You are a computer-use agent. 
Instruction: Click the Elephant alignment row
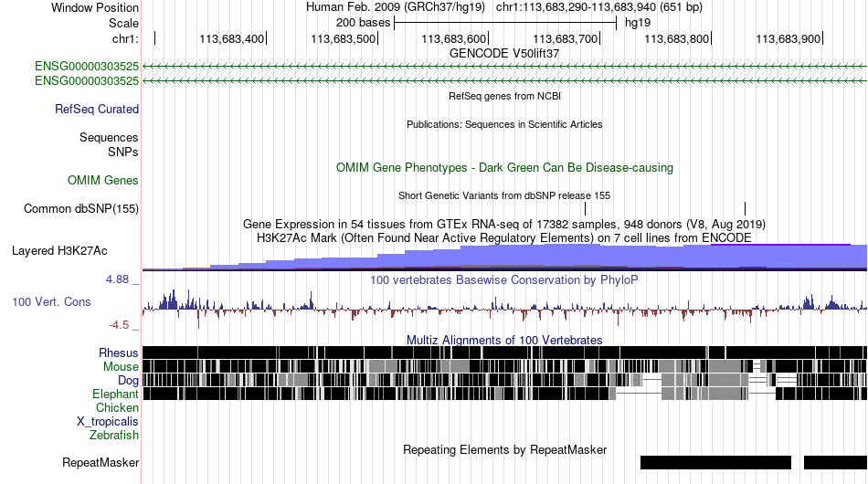(x=504, y=394)
